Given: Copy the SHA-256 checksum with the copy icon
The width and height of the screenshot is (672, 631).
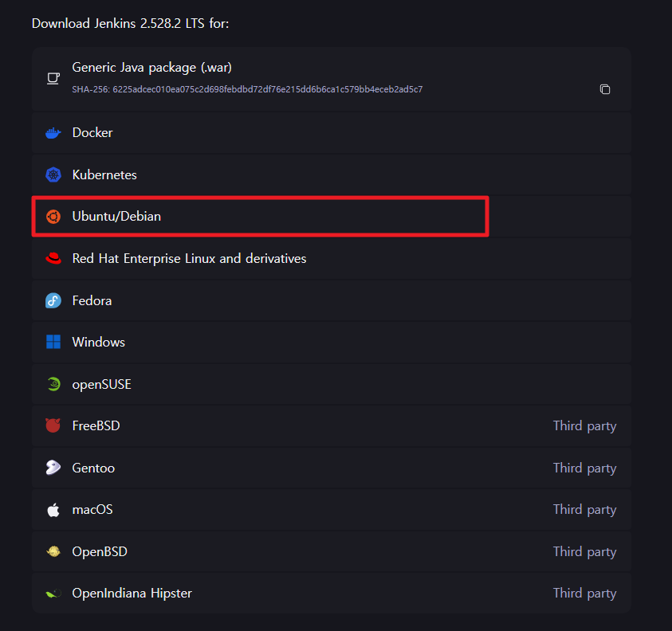Looking at the screenshot, I should pyautogui.click(x=605, y=89).
